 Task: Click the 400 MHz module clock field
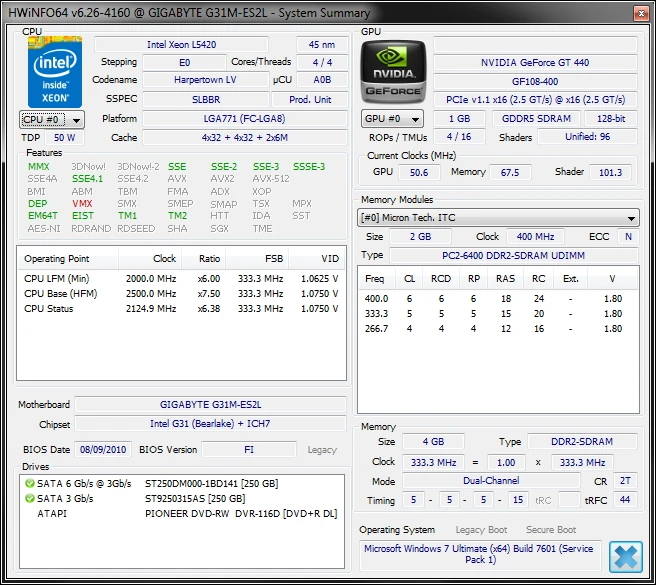click(535, 237)
